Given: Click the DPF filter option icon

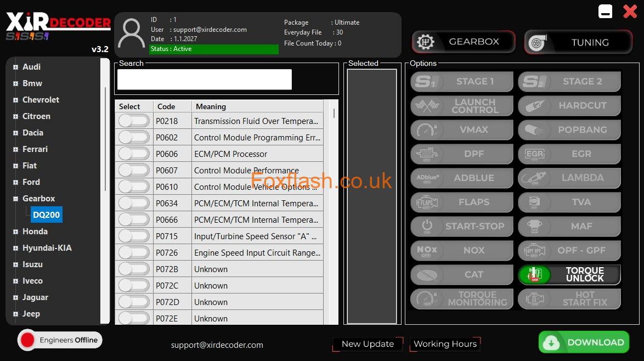Looking at the screenshot, I should [x=426, y=154].
